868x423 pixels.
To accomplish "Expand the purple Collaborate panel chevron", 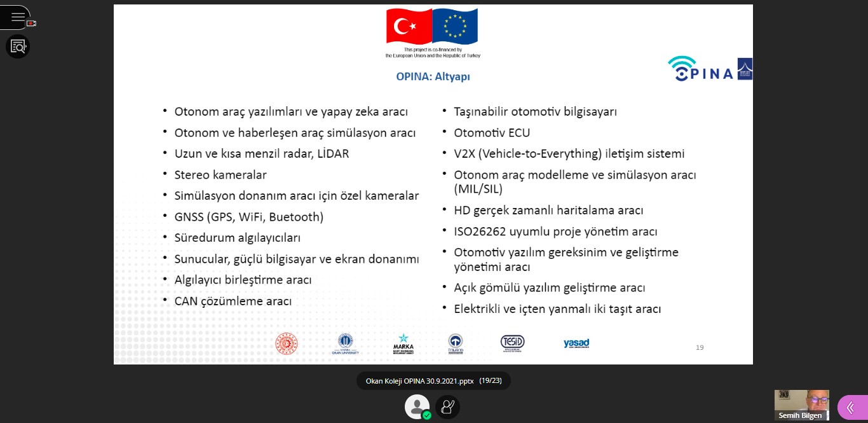I will (850, 408).
